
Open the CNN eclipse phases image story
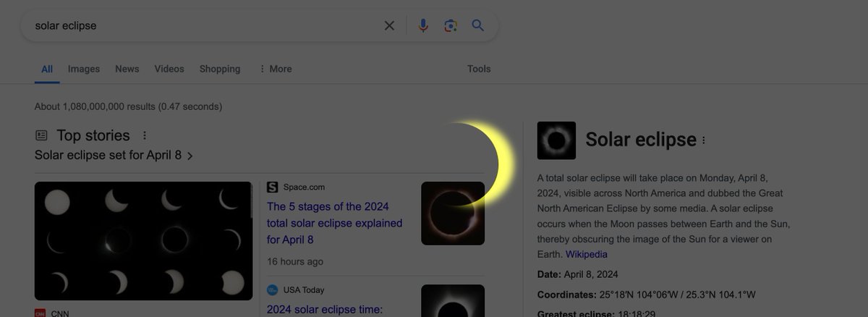[x=143, y=241]
